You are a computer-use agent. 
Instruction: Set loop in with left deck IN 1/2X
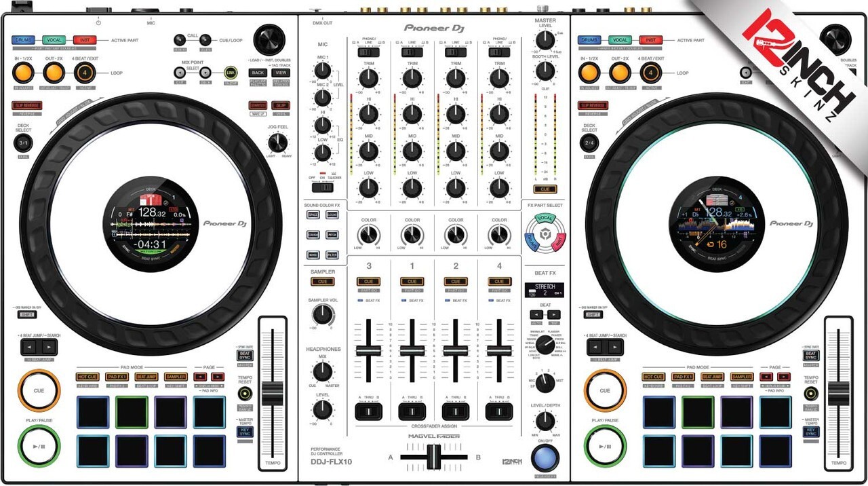pyautogui.click(x=22, y=73)
